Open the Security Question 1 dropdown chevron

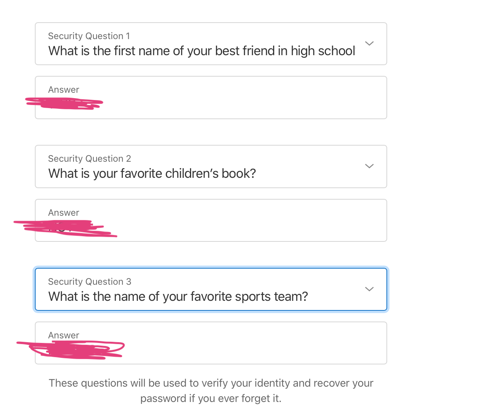[x=369, y=43]
